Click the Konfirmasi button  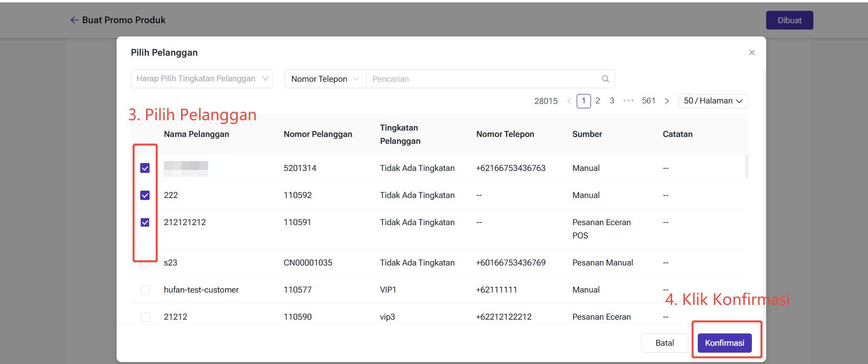click(x=724, y=343)
